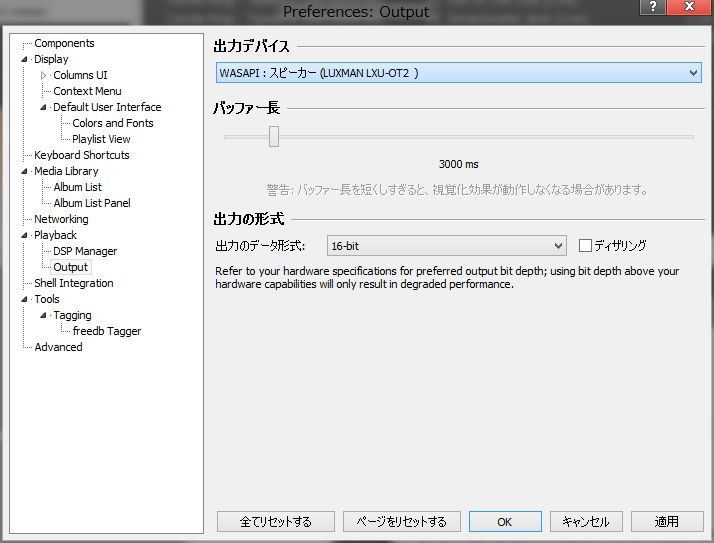The image size is (714, 543).
Task: Open DSP Manager page
Action: click(85, 251)
